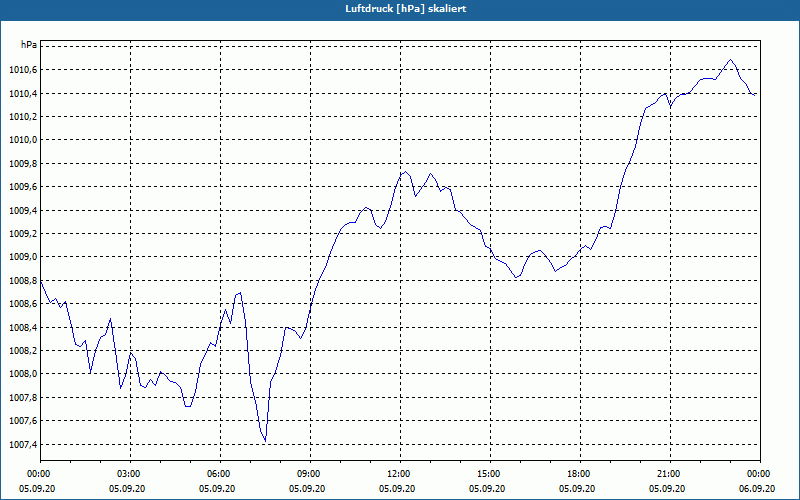The width and height of the screenshot is (800, 500).
Task: Click the 06:00 time axis label
Action: point(220,474)
